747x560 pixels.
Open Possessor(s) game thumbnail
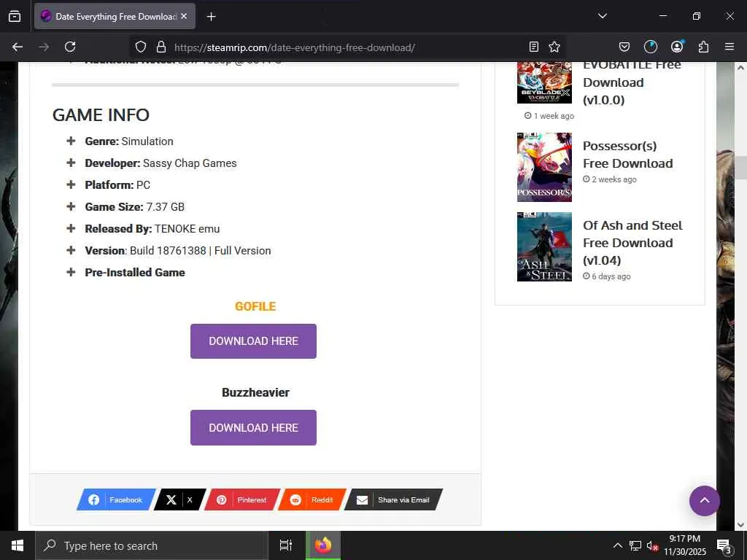coord(544,167)
